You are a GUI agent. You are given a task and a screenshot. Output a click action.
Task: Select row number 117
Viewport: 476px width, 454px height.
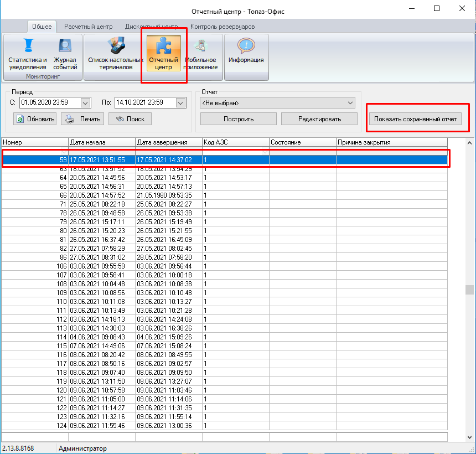pyautogui.click(x=224, y=364)
